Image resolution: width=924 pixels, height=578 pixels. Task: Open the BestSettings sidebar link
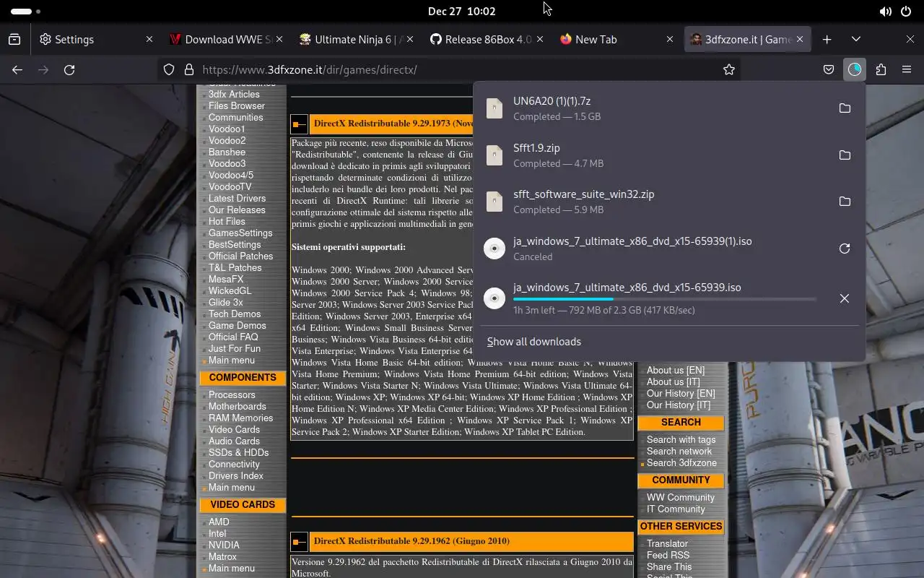(235, 245)
